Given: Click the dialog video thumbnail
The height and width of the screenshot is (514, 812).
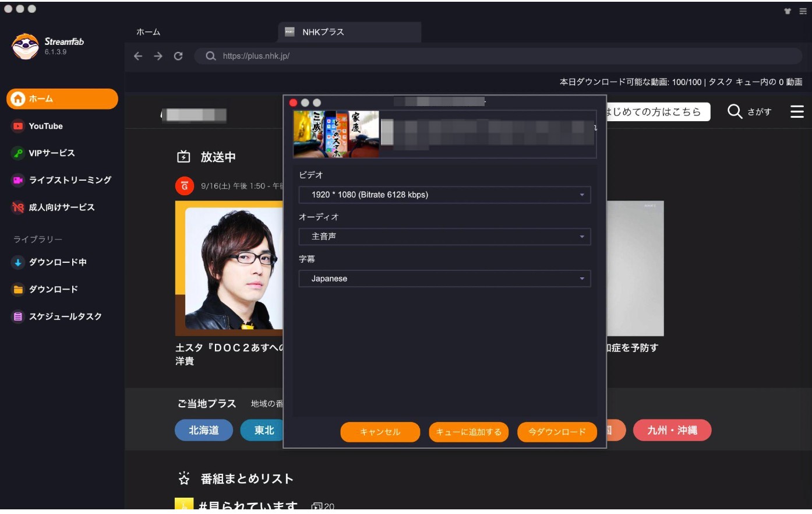Looking at the screenshot, I should pos(336,134).
